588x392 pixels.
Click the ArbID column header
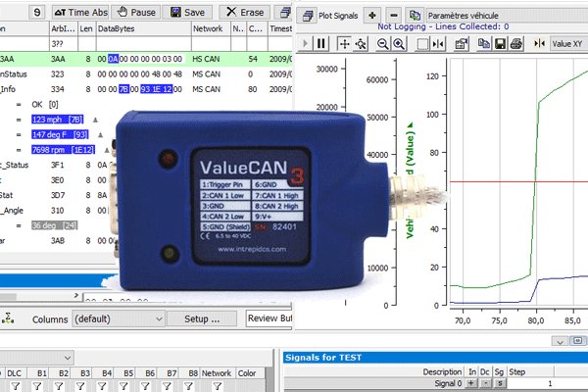coord(63,28)
